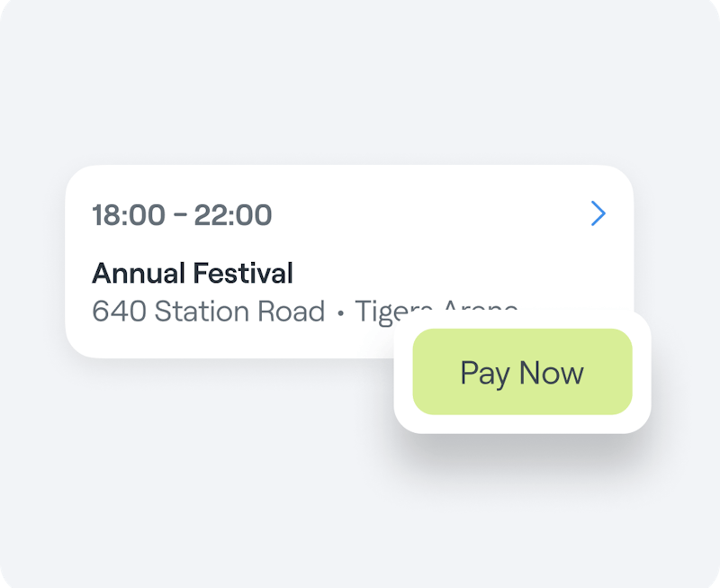Click the blue chevron arrow on the event card

click(x=598, y=214)
